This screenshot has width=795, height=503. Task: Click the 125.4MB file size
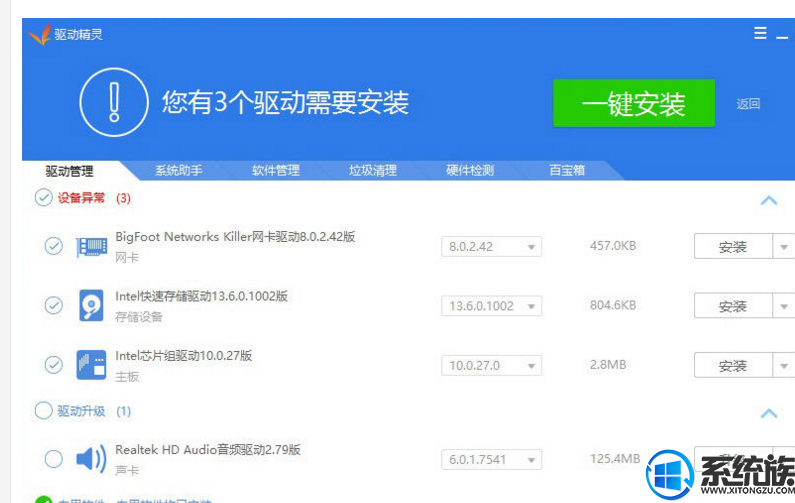[615, 459]
